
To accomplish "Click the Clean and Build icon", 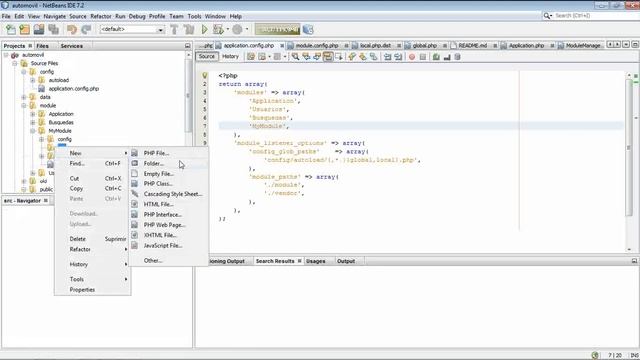I will [189, 29].
